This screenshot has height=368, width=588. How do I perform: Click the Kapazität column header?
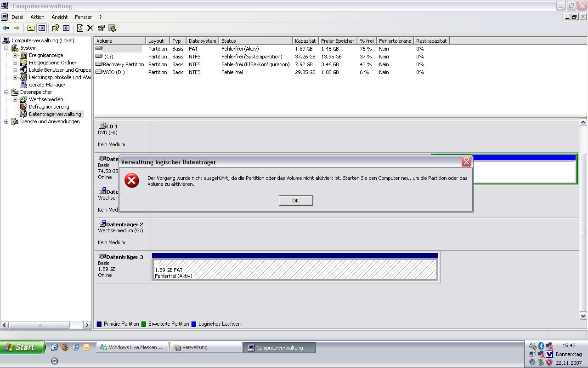[x=305, y=41]
